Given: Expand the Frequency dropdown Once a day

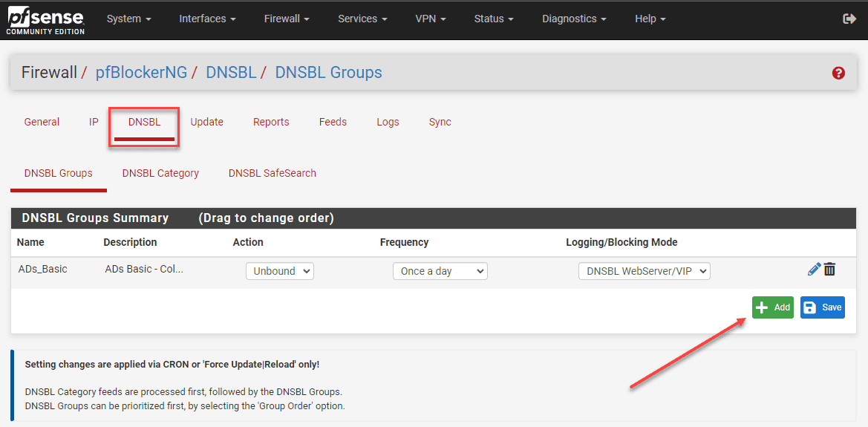Looking at the screenshot, I should [440, 271].
